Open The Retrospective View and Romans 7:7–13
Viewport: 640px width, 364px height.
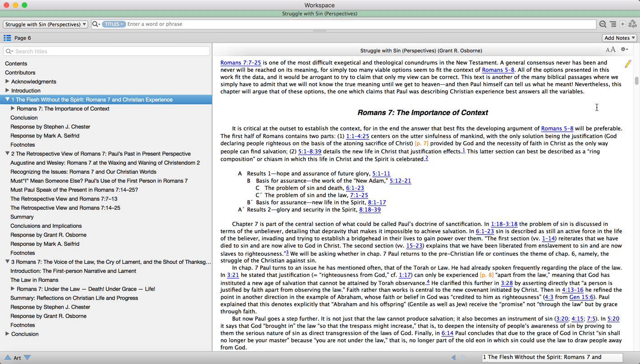point(64,199)
